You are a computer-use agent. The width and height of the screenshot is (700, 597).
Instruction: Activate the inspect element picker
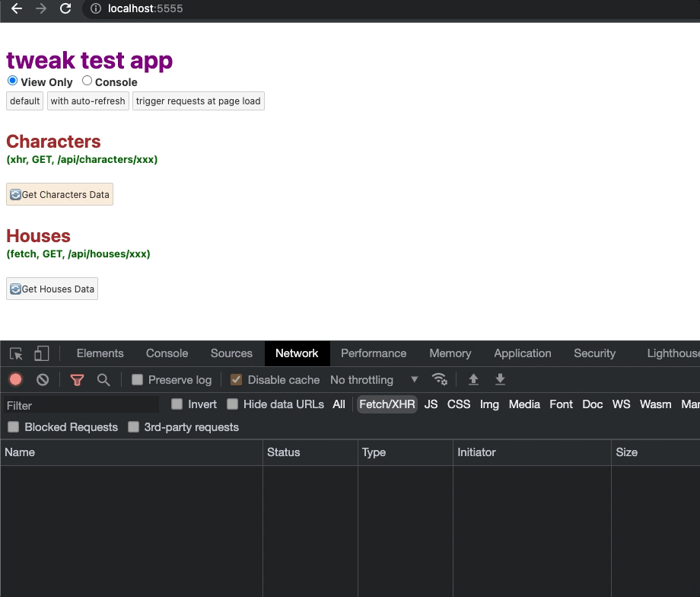tap(15, 353)
